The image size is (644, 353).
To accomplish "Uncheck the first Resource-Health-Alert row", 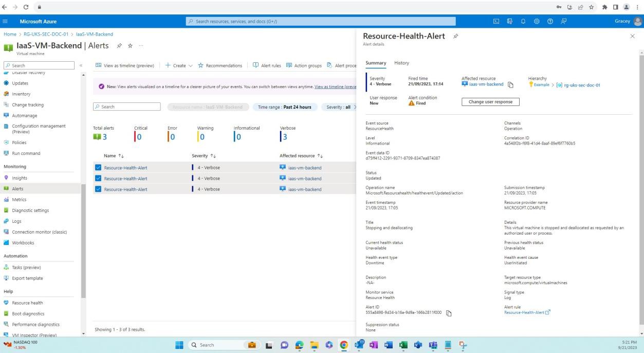I will tap(99, 167).
